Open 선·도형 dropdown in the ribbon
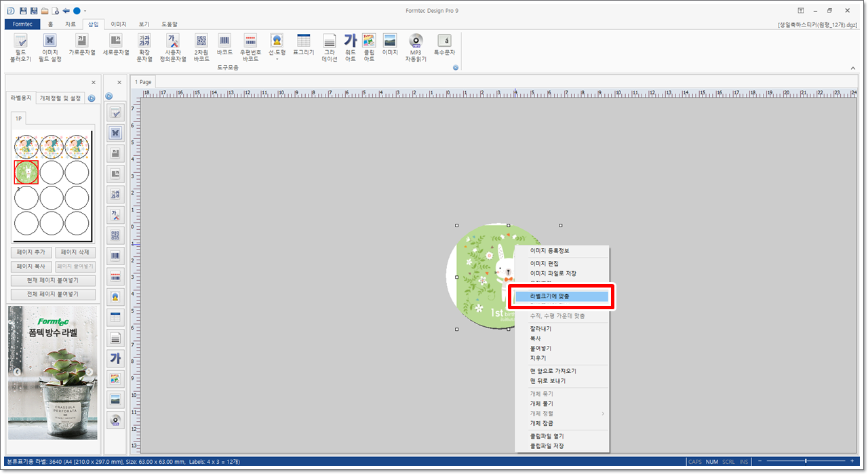Image resolution: width=868 pixels, height=474 pixels. (x=277, y=47)
